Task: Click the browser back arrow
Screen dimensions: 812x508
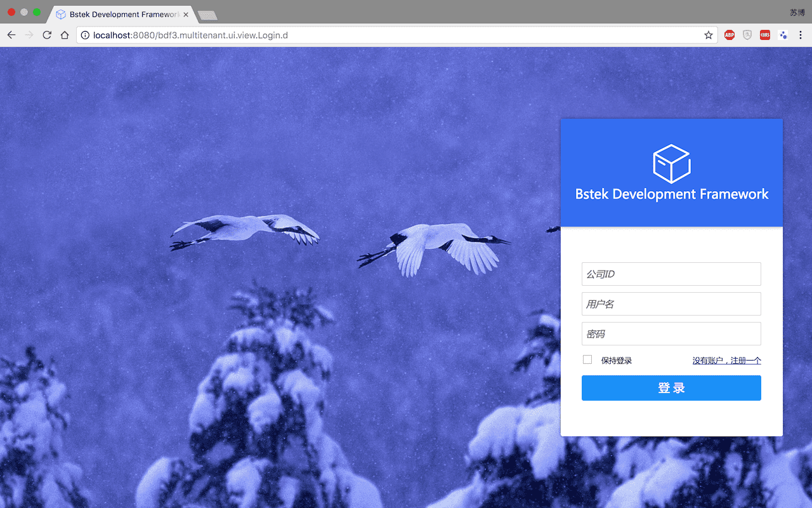Action: (x=11, y=35)
